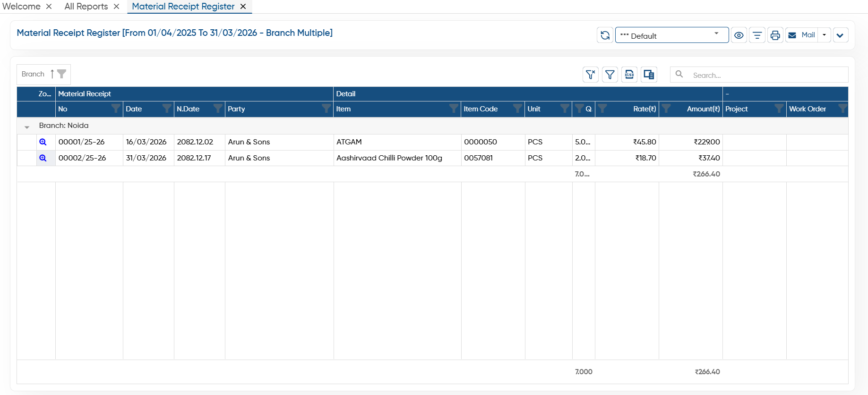Click the item code 0057081 cell
868x395 pixels.
493,158
